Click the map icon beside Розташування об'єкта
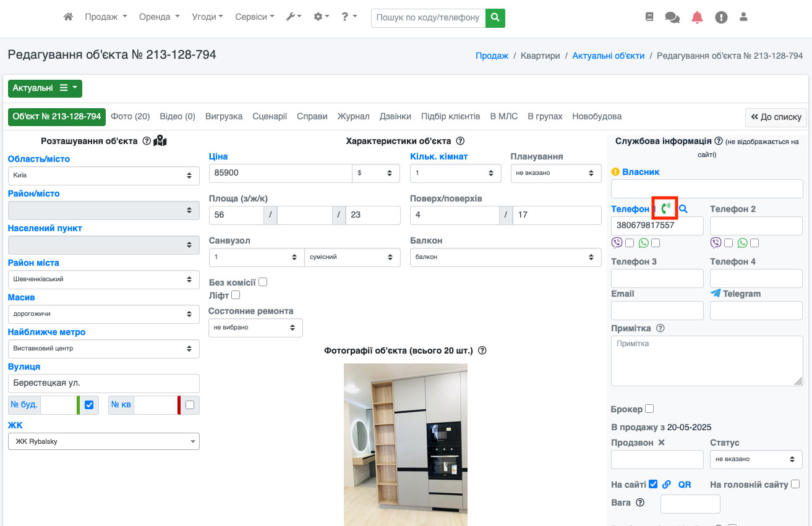 point(160,141)
